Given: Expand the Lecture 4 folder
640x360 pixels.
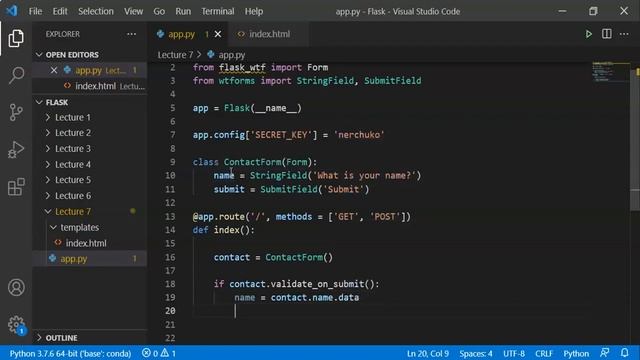Looking at the screenshot, I should pos(48,164).
